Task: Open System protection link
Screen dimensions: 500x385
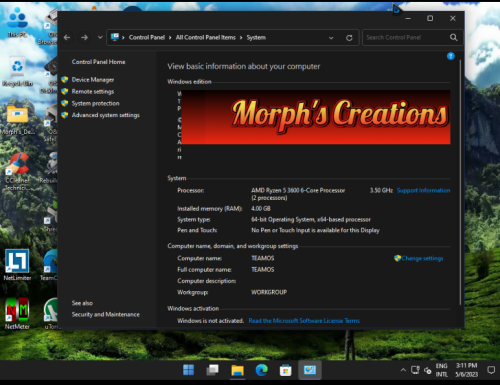Action: point(95,103)
